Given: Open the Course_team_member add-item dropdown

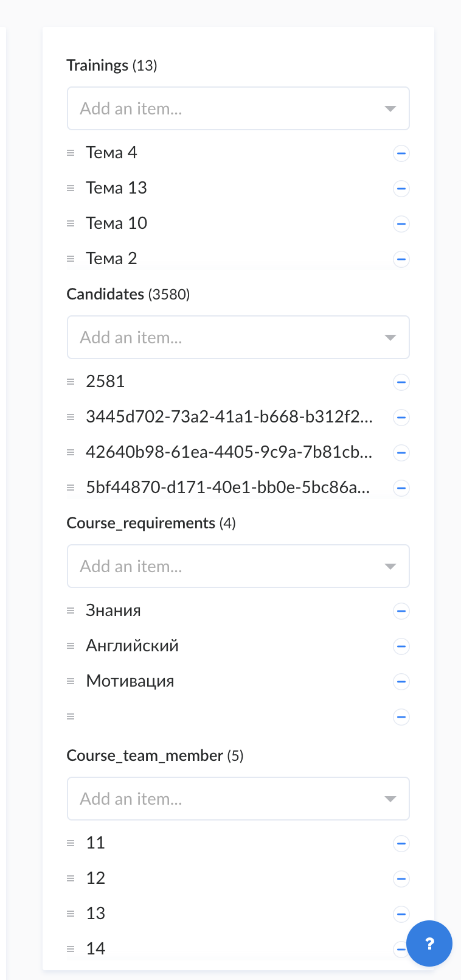Looking at the screenshot, I should (x=390, y=799).
